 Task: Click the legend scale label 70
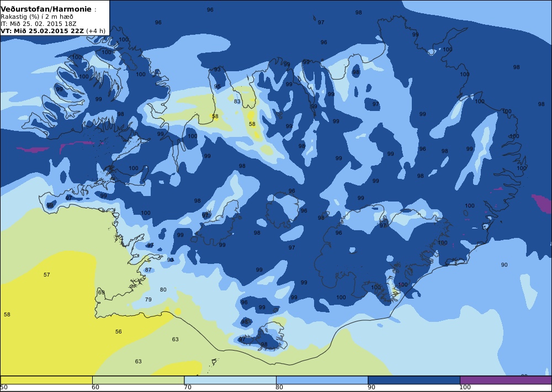click(188, 388)
